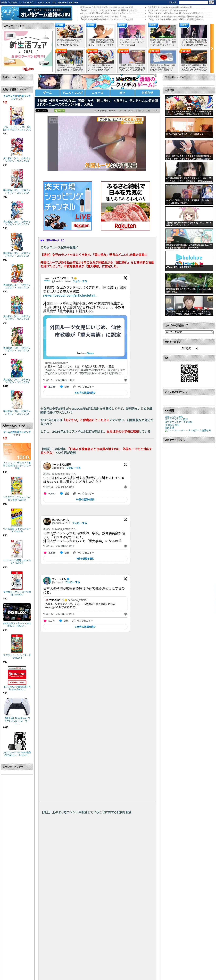Click the Amazon link in the top bar
This screenshot has height=980, width=216.
(62, 2)
